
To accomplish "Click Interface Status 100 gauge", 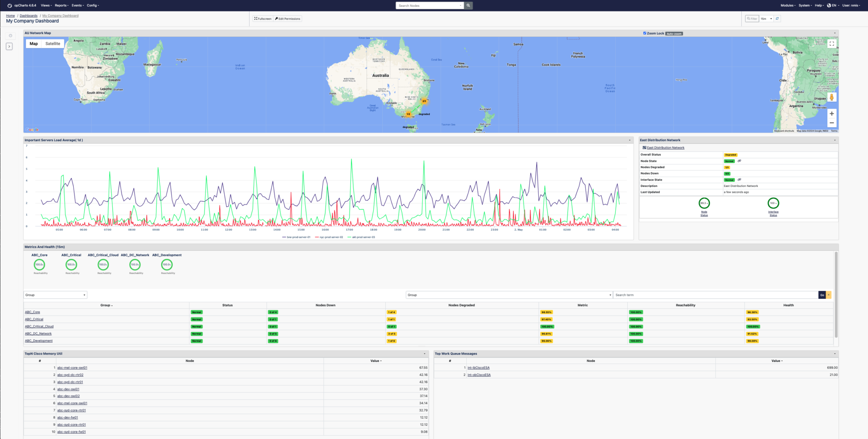I will [x=773, y=203].
